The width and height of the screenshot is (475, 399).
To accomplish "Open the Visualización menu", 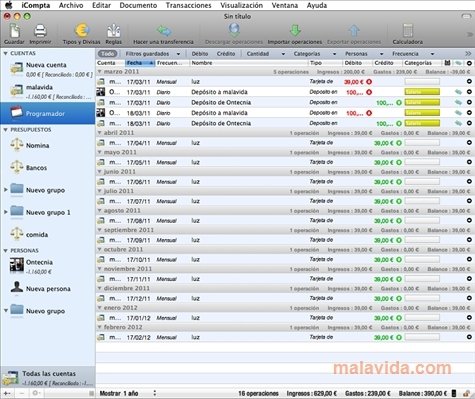I will coord(241,5).
